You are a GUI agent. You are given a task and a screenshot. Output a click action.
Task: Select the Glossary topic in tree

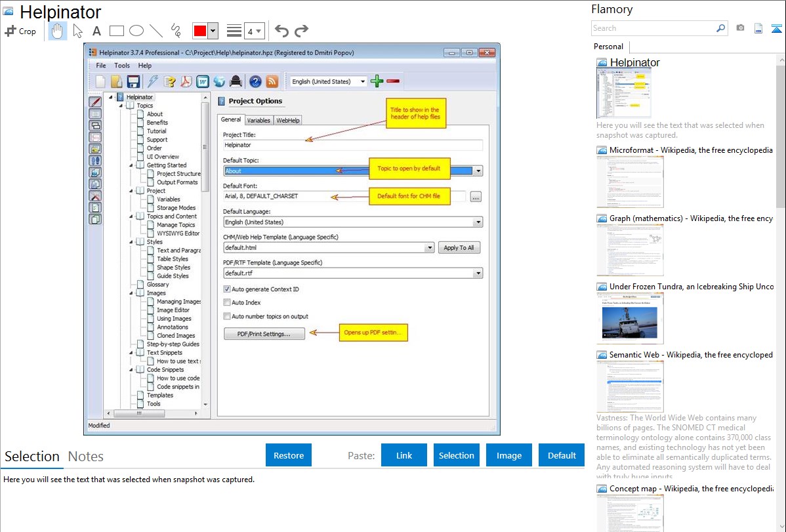157,284
